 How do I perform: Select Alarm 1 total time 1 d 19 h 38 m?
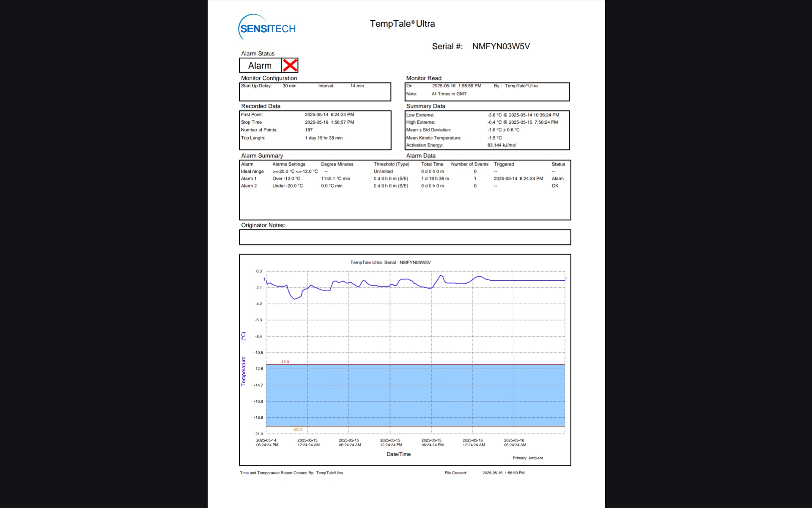435,179
